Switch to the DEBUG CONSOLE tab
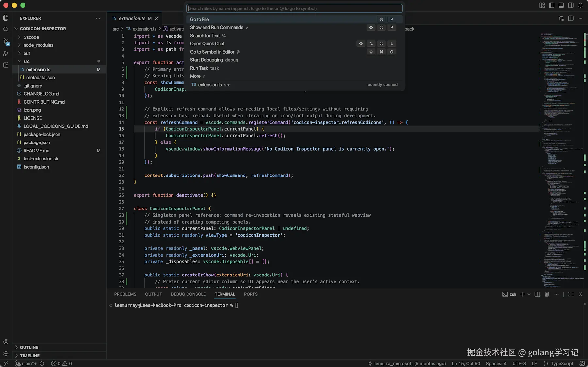The image size is (588, 367). pyautogui.click(x=188, y=294)
